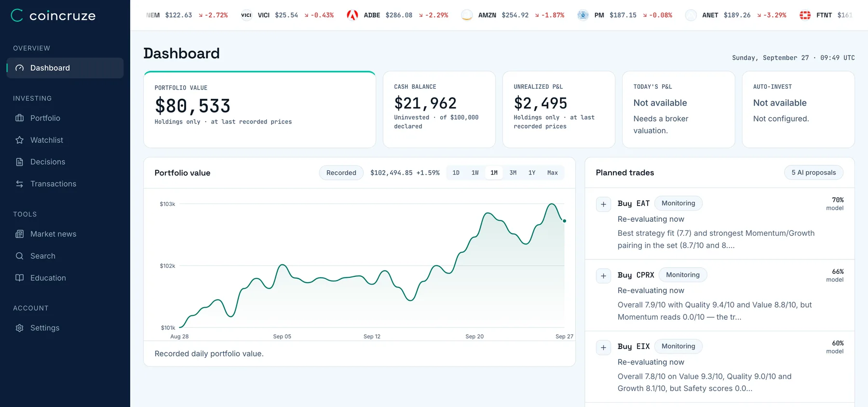868x407 pixels.
Task: Click the Education book icon
Action: 19,278
